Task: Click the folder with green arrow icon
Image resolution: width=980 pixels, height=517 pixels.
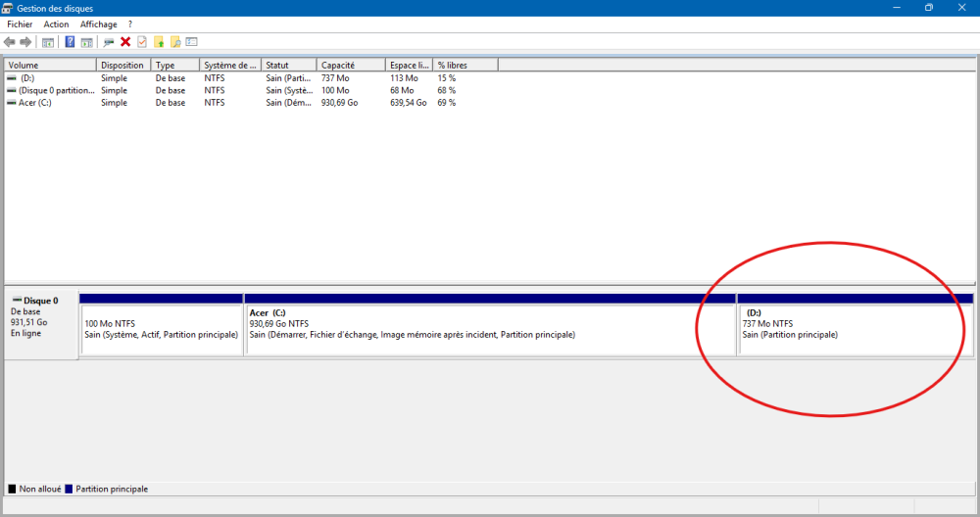Action: point(159,42)
